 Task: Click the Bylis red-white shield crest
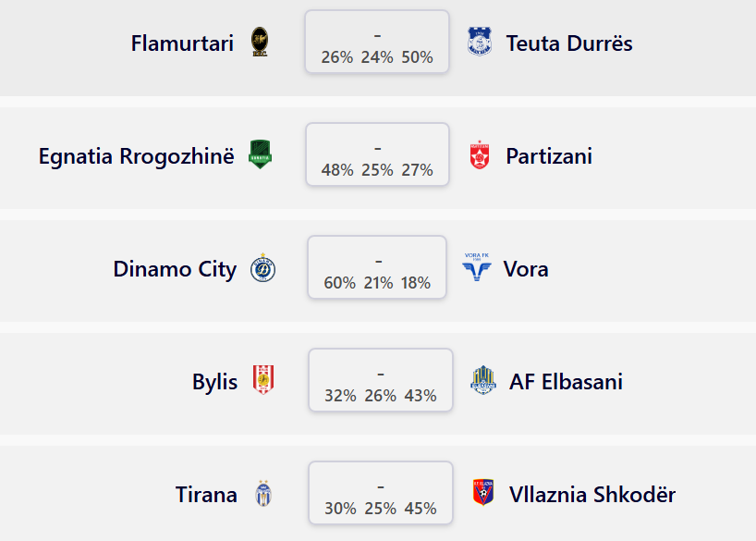point(263,380)
